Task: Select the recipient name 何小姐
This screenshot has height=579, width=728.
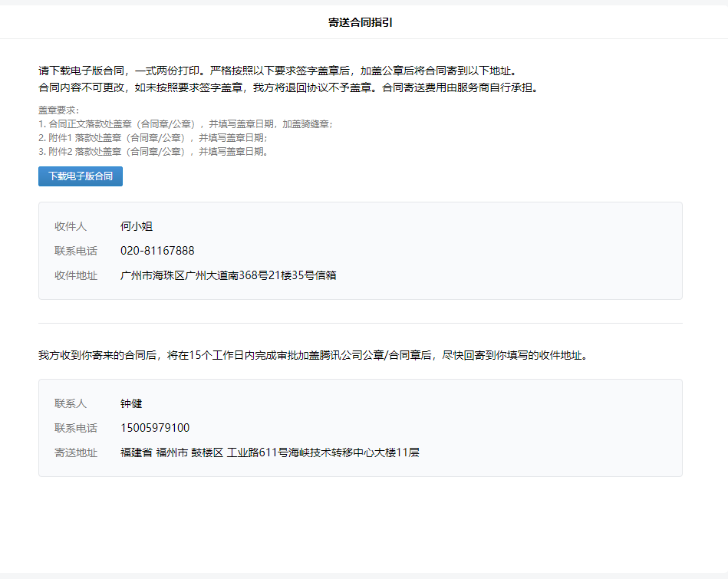Action: 137,226
